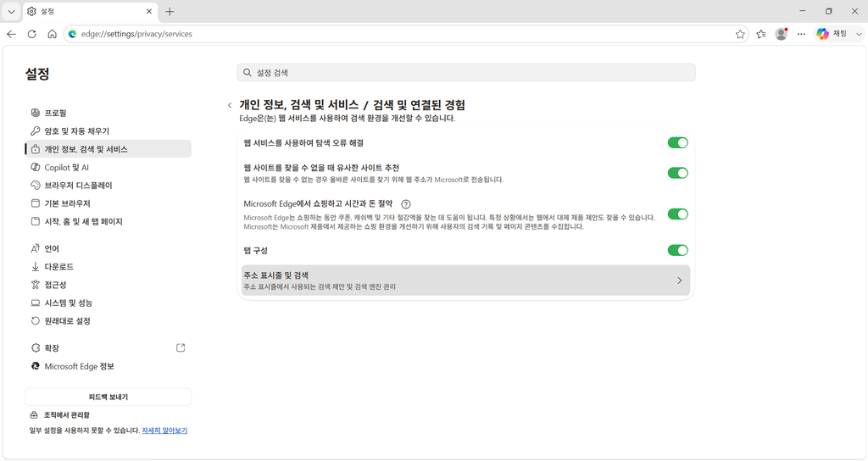Open the profile avatar menu
Screen dimensions: 868x461
(x=781, y=34)
